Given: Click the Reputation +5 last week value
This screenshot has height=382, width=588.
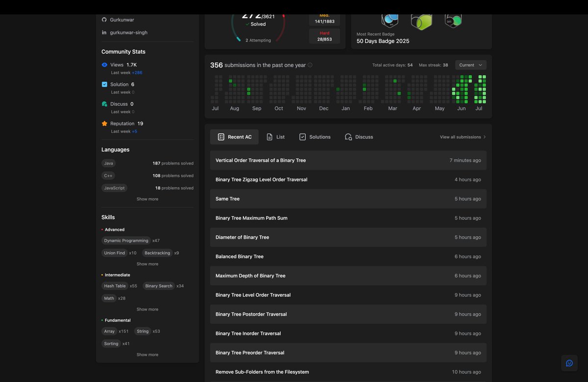Looking at the screenshot, I should click(x=134, y=131).
